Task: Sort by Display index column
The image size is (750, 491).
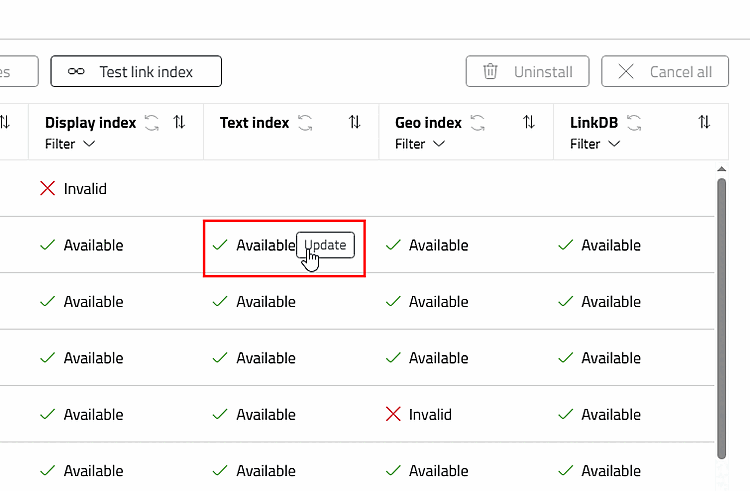Action: (179, 123)
